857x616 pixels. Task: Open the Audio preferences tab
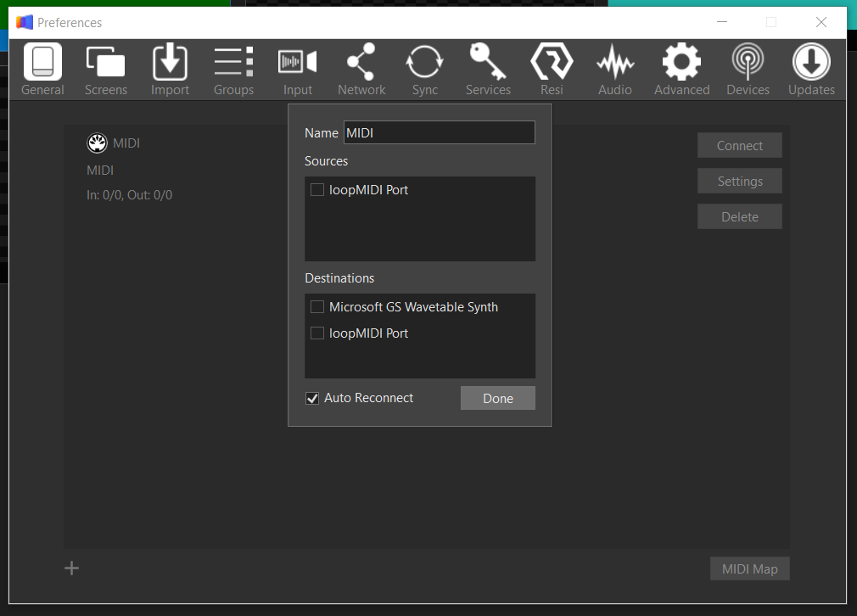click(x=615, y=70)
